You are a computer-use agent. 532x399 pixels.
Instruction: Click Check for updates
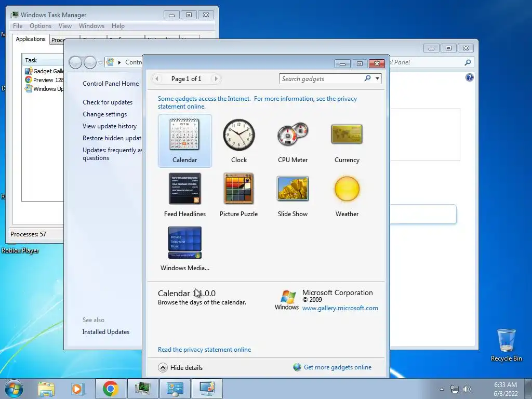pyautogui.click(x=108, y=102)
